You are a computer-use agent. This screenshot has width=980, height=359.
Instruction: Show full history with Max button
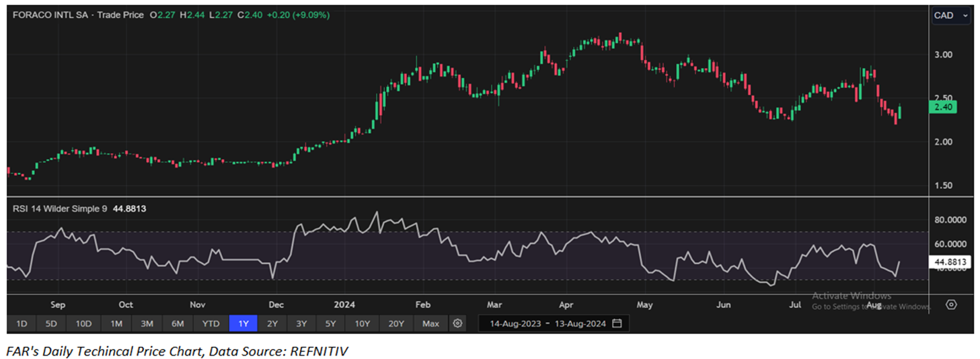click(430, 323)
